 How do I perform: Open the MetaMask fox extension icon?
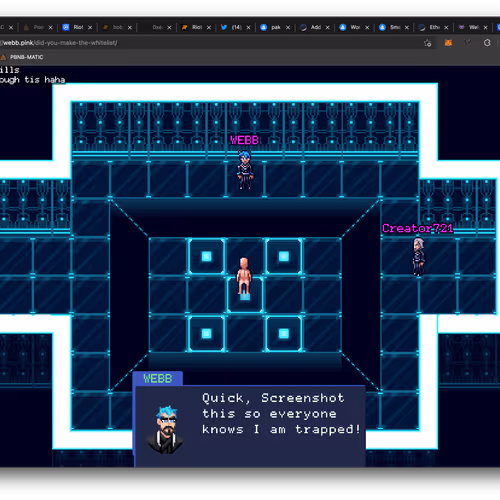coord(448,43)
